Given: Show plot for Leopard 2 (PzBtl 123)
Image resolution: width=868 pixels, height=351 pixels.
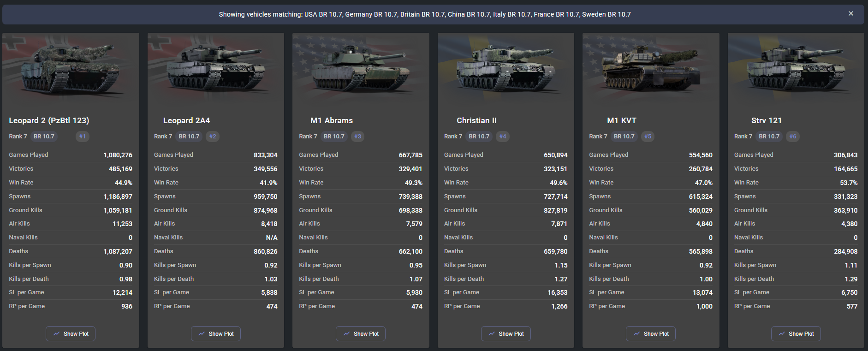Looking at the screenshot, I should click(71, 333).
